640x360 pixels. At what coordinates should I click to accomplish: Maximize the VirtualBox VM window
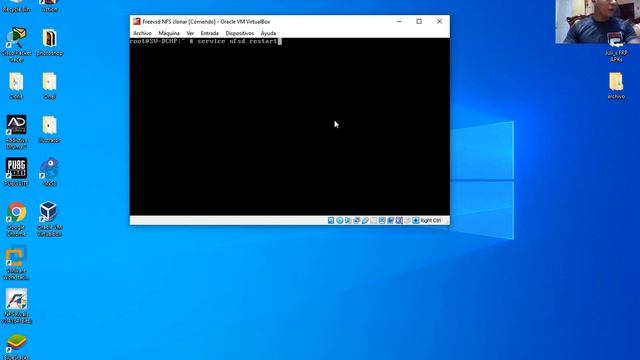point(419,21)
